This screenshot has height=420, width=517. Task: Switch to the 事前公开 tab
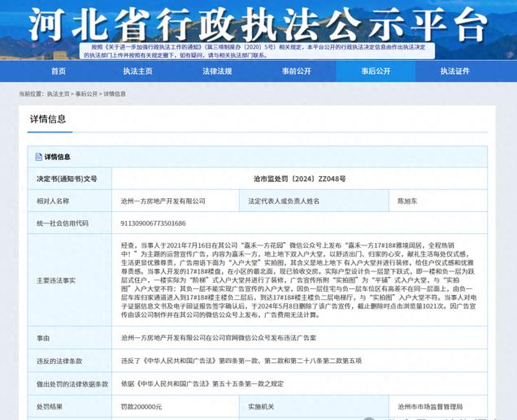pos(297,71)
